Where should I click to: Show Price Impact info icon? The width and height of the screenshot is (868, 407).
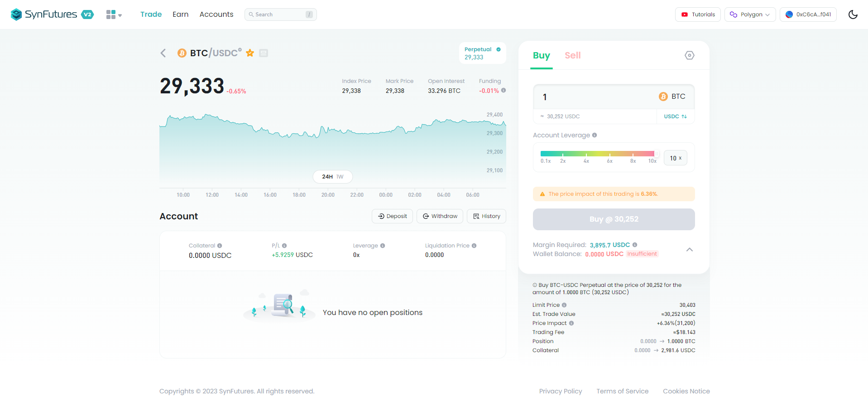pyautogui.click(x=571, y=323)
